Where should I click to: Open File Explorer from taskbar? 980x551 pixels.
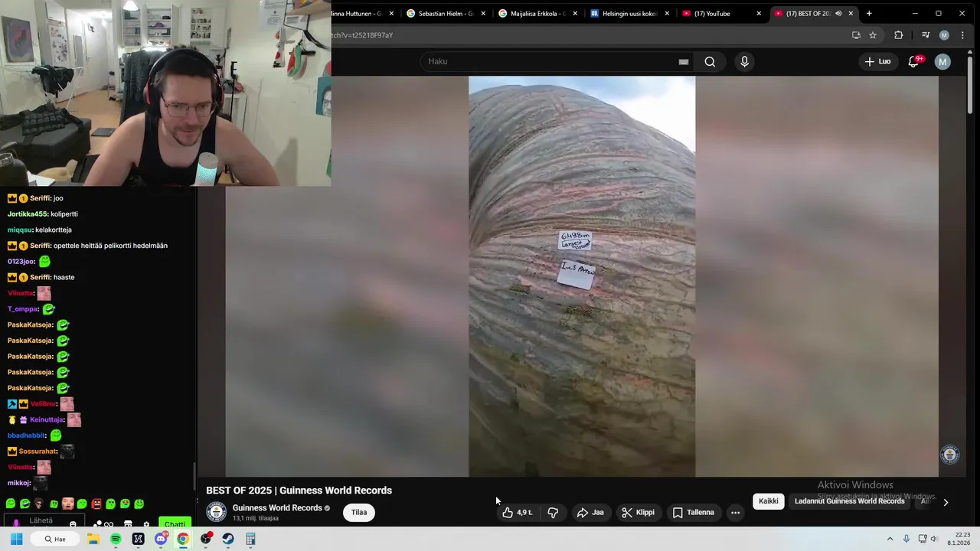point(93,539)
